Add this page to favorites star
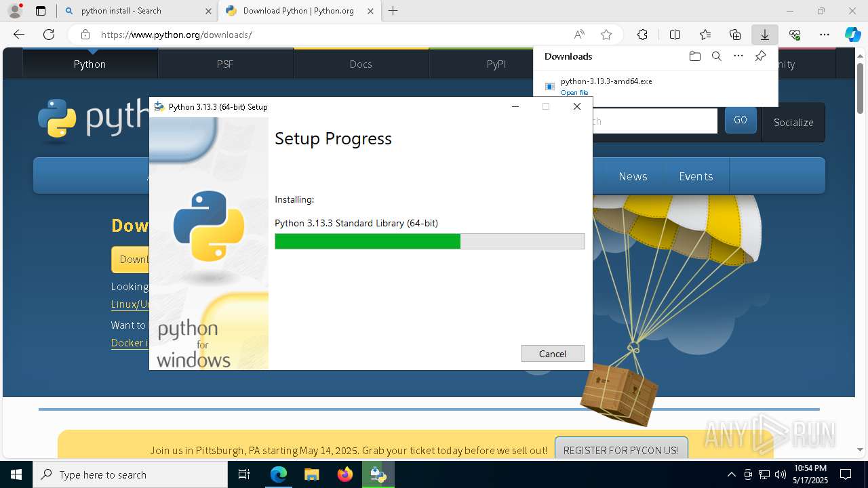The width and height of the screenshot is (868, 488). [606, 35]
